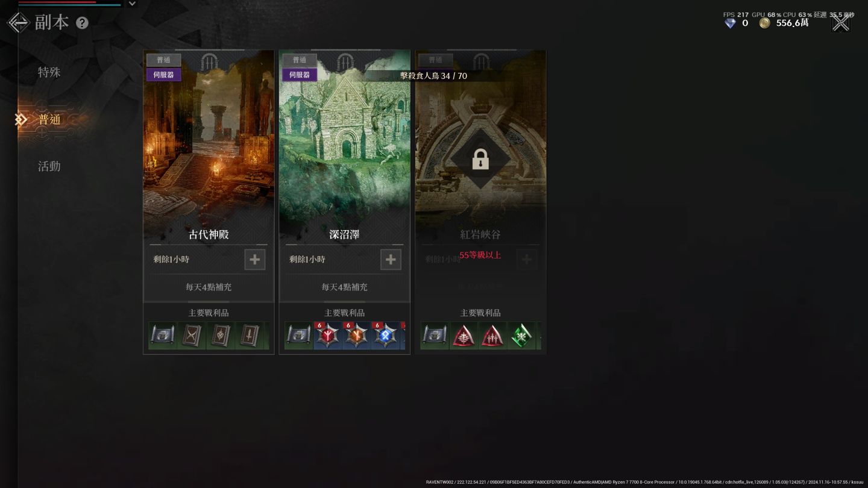Click the 伺服器 tag on 古代神殿
This screenshot has height=488, width=868.
[163, 75]
